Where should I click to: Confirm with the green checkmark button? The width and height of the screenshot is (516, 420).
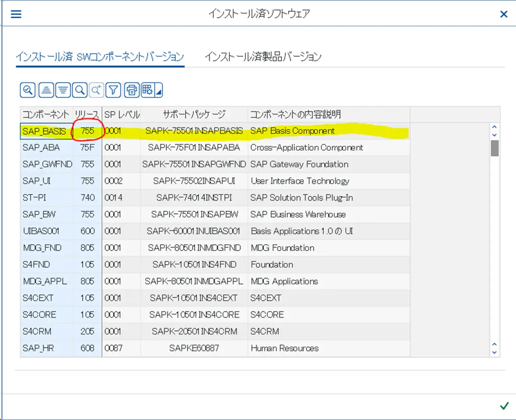(504, 406)
